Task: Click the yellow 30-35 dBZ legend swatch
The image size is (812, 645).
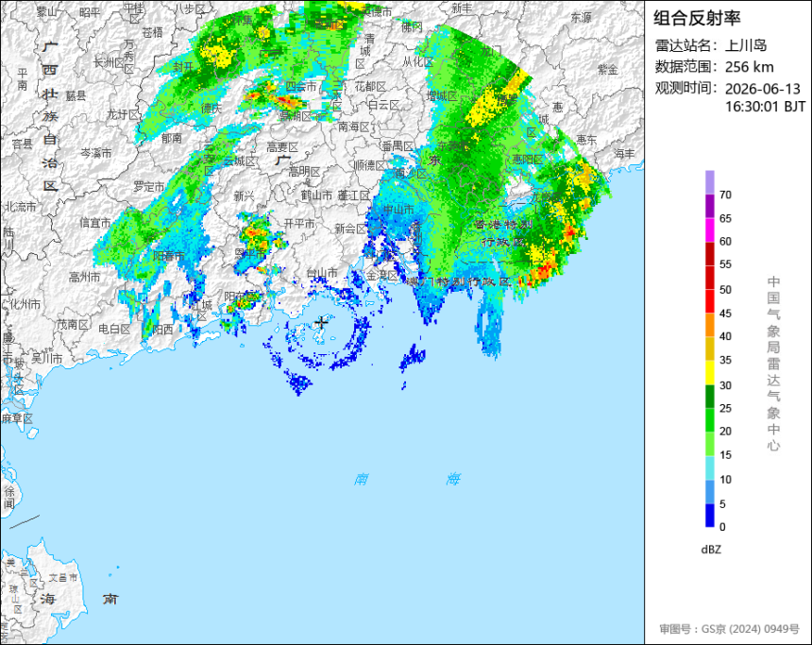Action: (x=709, y=372)
